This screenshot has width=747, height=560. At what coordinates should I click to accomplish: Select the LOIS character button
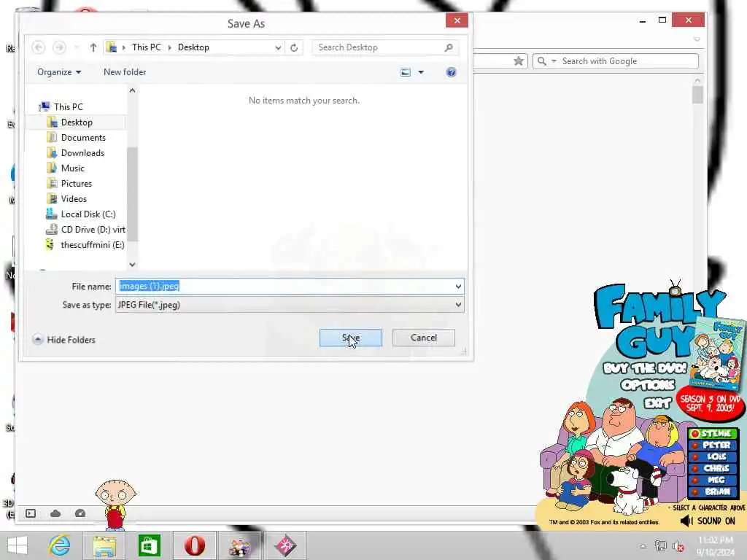click(x=713, y=456)
